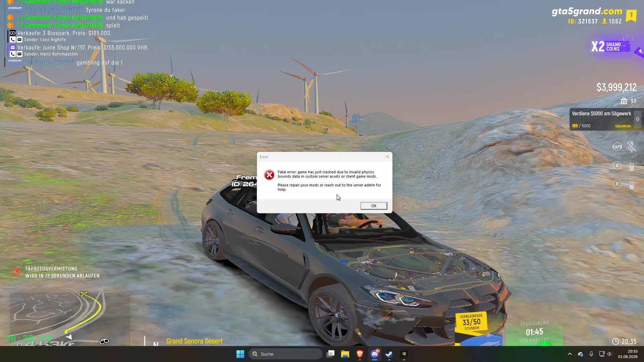Open the taskbar clock and date

tap(628, 354)
